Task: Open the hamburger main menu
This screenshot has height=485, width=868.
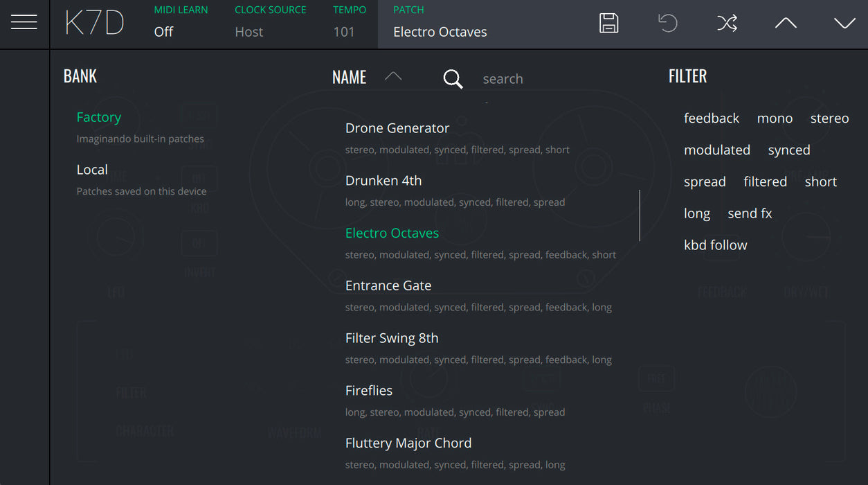Action: pyautogui.click(x=24, y=23)
